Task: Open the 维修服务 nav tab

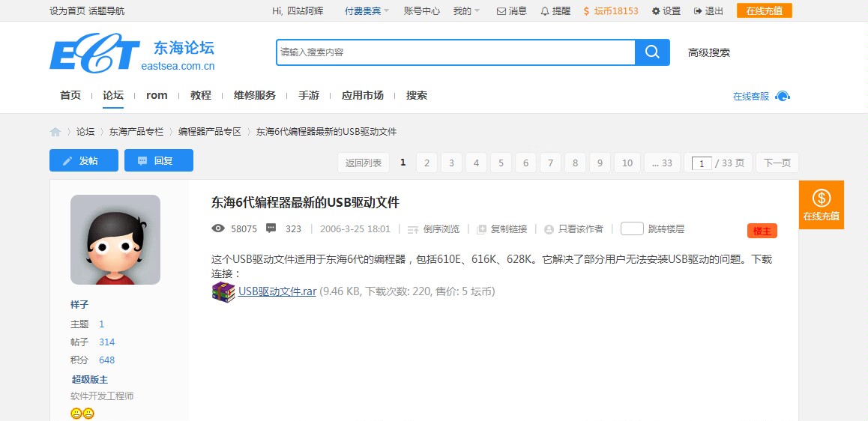Action: (255, 95)
